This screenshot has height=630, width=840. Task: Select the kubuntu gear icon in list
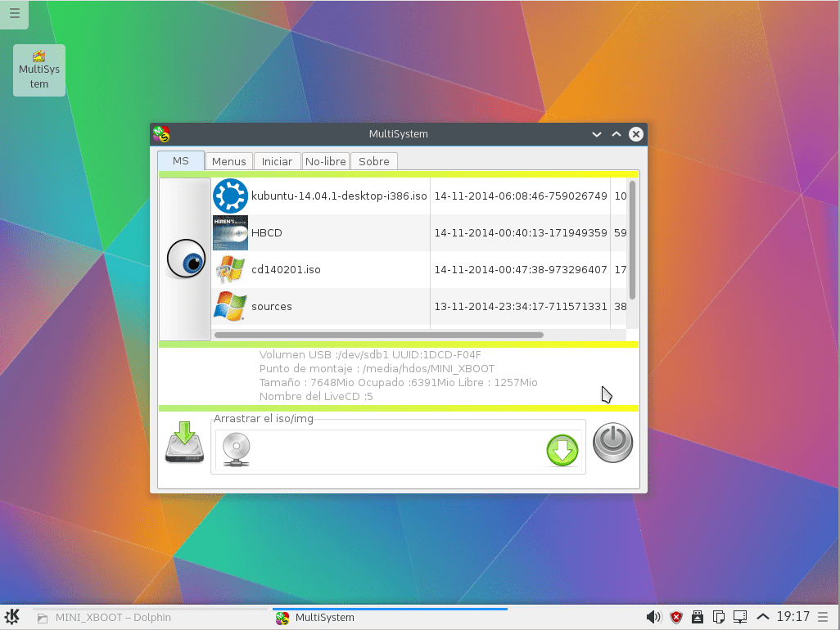[230, 196]
